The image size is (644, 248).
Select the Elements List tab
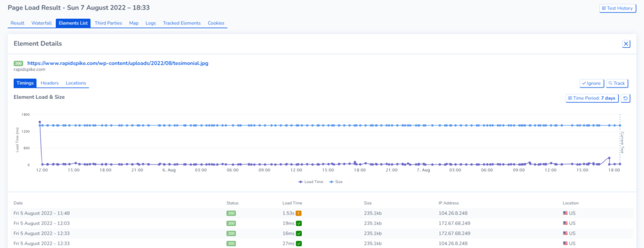click(x=73, y=23)
